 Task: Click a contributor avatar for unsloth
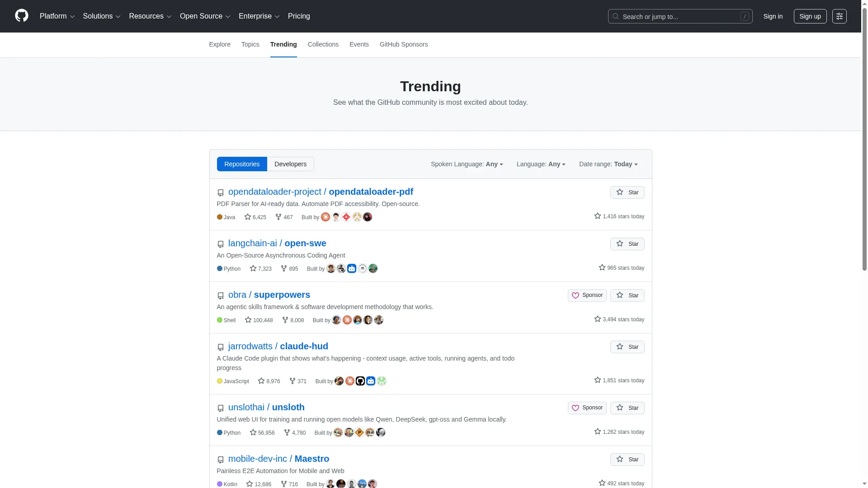[x=338, y=432]
